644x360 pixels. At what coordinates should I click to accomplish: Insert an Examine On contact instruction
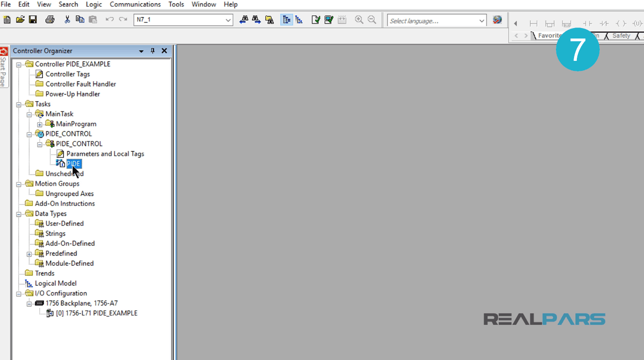(x=587, y=23)
